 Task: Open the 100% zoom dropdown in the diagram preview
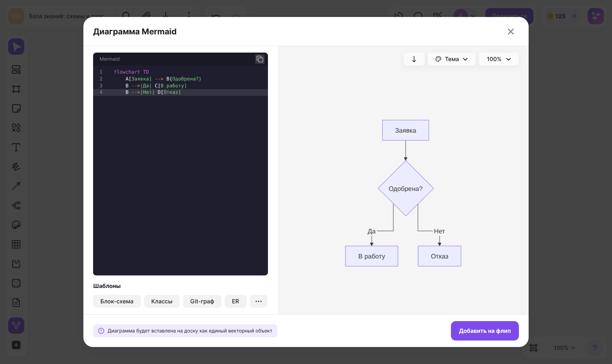499,59
